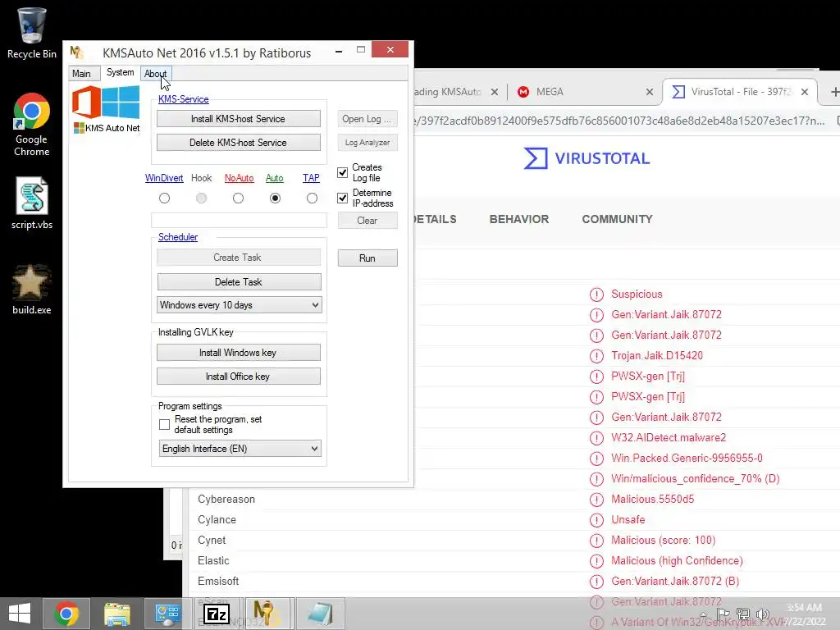The width and height of the screenshot is (840, 630).
Task: Click the empty text field below the radio buttons
Action: tap(239, 220)
